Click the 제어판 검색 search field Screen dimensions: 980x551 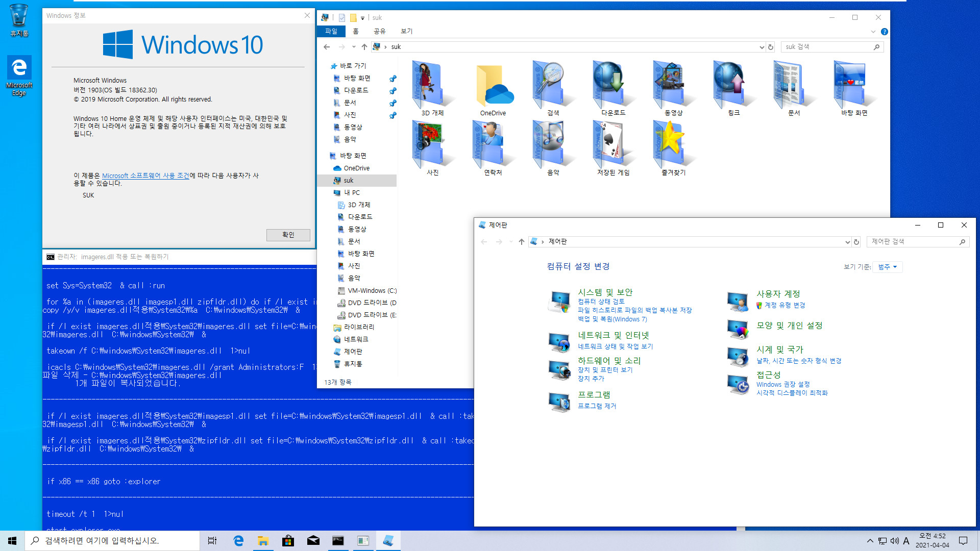918,242
